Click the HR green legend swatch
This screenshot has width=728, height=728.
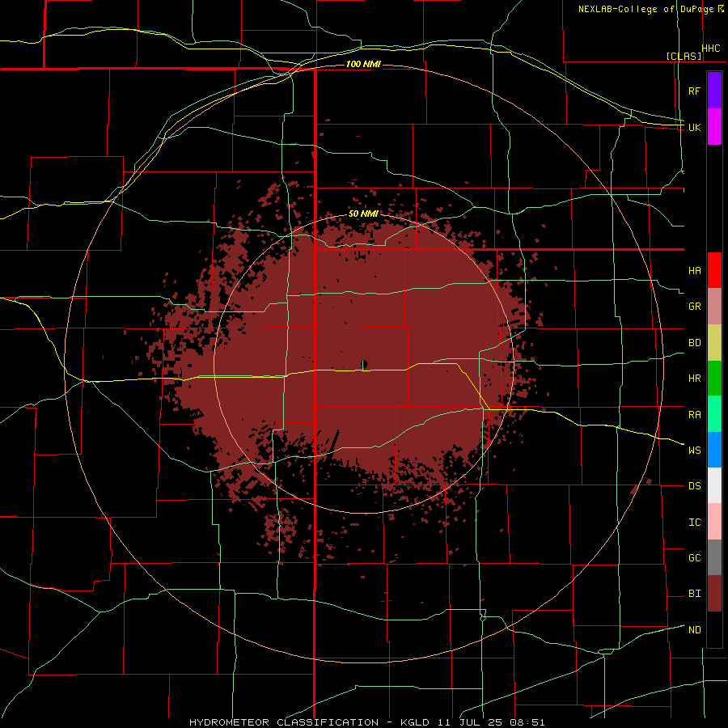(x=714, y=379)
